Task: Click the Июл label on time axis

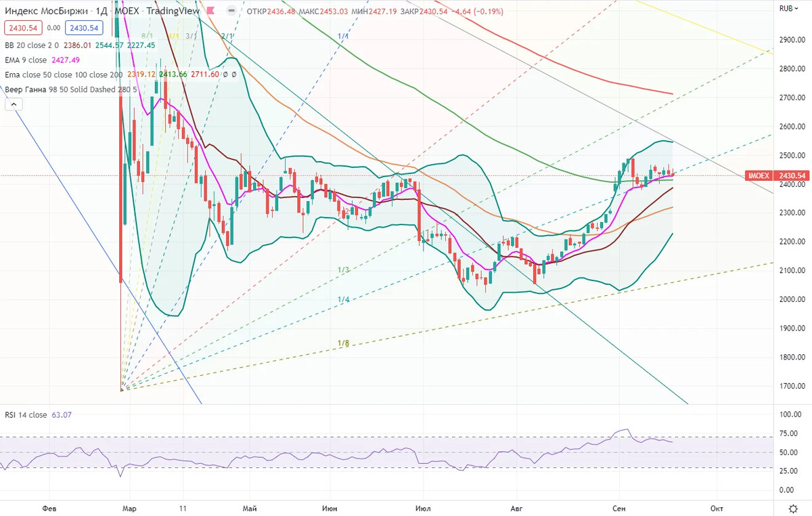Action: (424, 507)
